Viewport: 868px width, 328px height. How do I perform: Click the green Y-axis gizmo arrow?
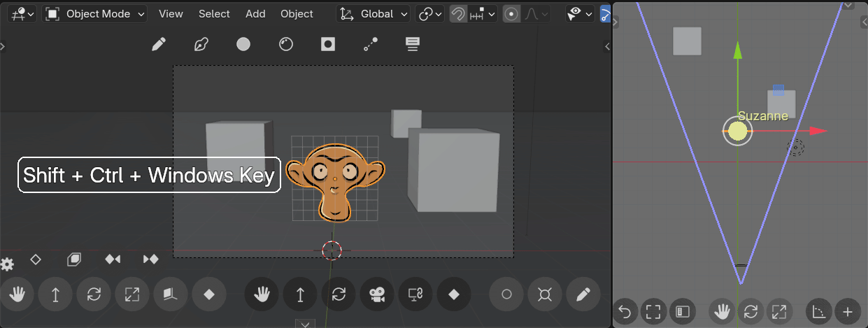[x=737, y=50]
